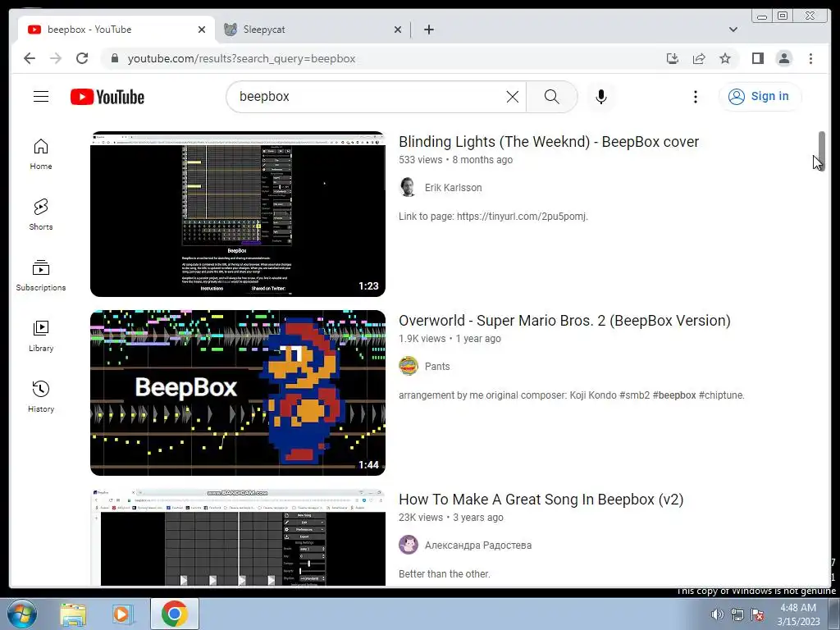Image resolution: width=840 pixels, height=630 pixels.
Task: Share this page from the address bar
Action: [699, 58]
